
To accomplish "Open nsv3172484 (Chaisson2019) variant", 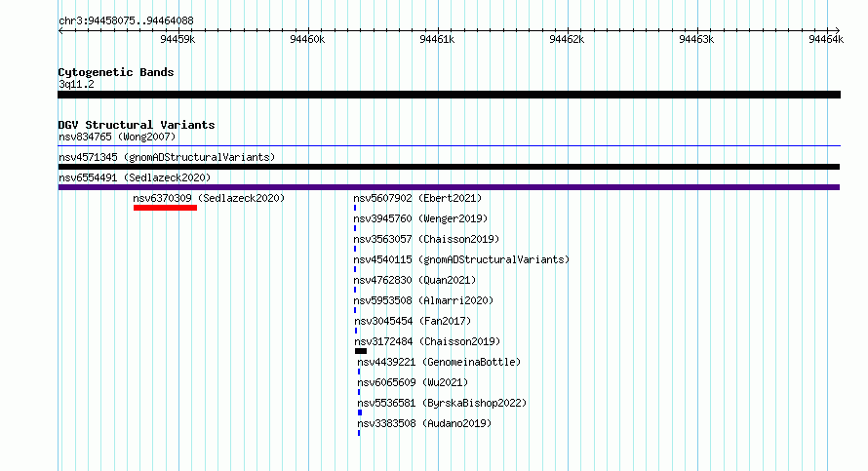I will 427,341.
